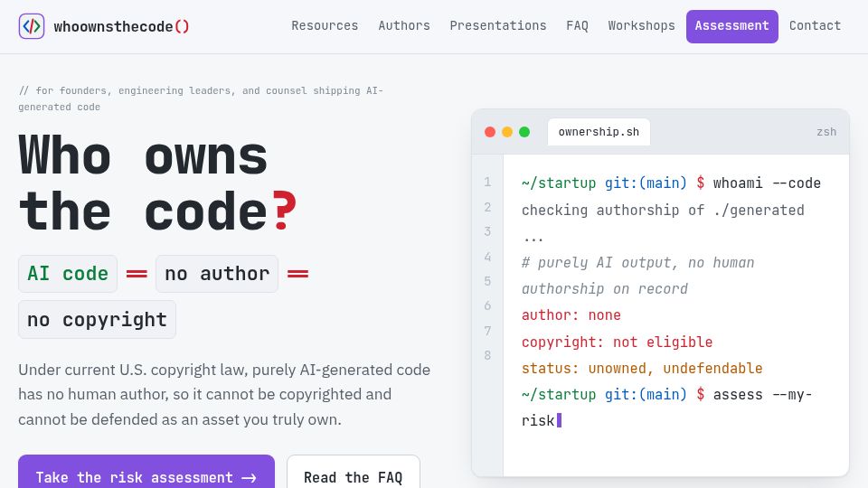Viewport: 868px width, 488px height.
Task: Click Take the risk assessment button
Action: [x=146, y=472]
